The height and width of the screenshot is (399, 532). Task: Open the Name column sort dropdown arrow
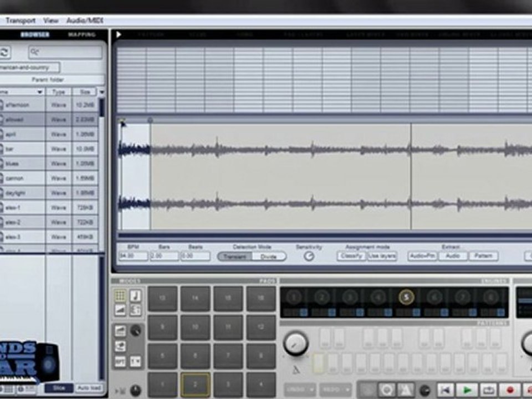tap(40, 92)
